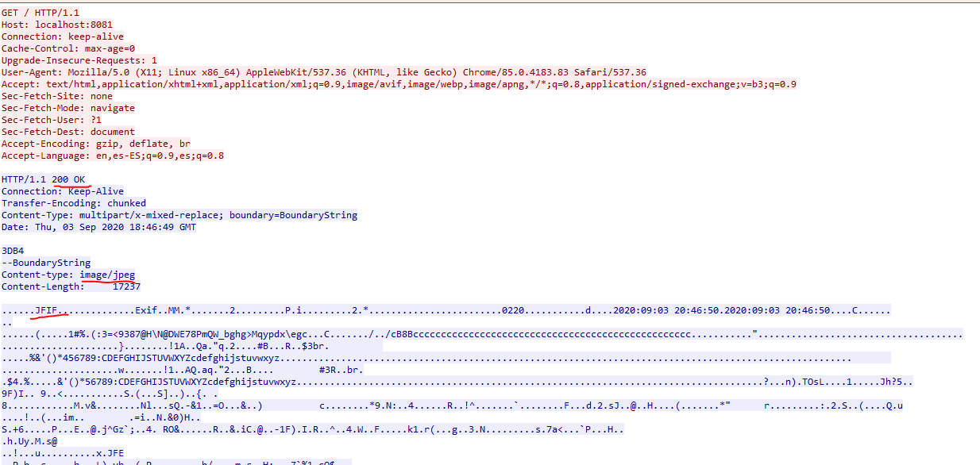Viewport: 980px width, 465px height.
Task: Click the Sec-Fetch-Mode: navigate line
Action: [68, 108]
